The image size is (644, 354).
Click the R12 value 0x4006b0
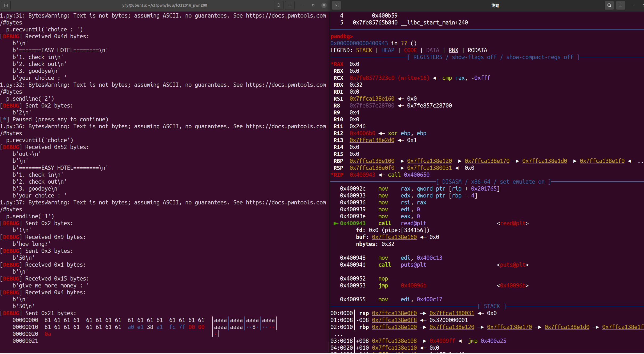[362, 133]
